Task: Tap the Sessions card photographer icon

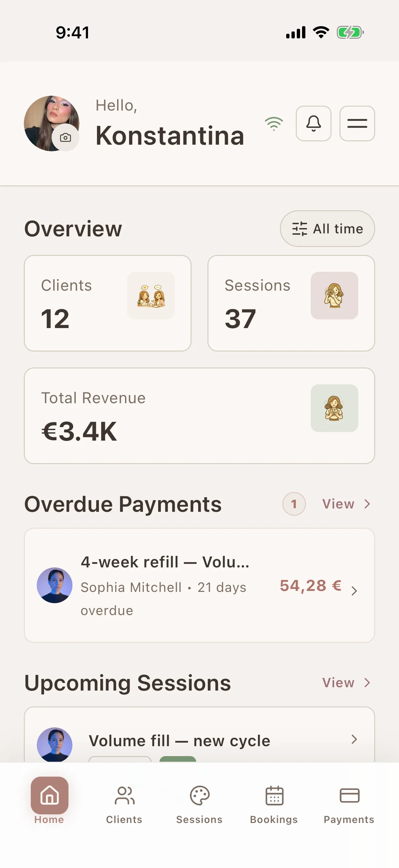Action: click(334, 296)
